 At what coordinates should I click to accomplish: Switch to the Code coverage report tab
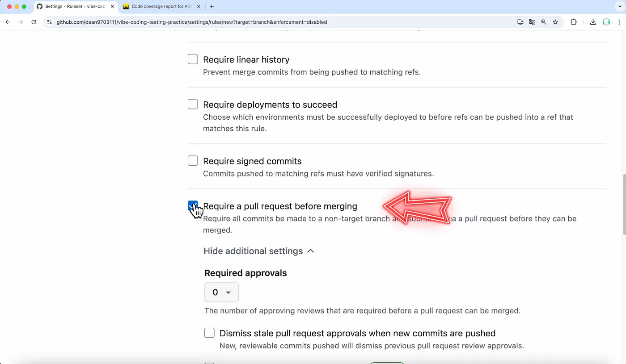pos(161,7)
